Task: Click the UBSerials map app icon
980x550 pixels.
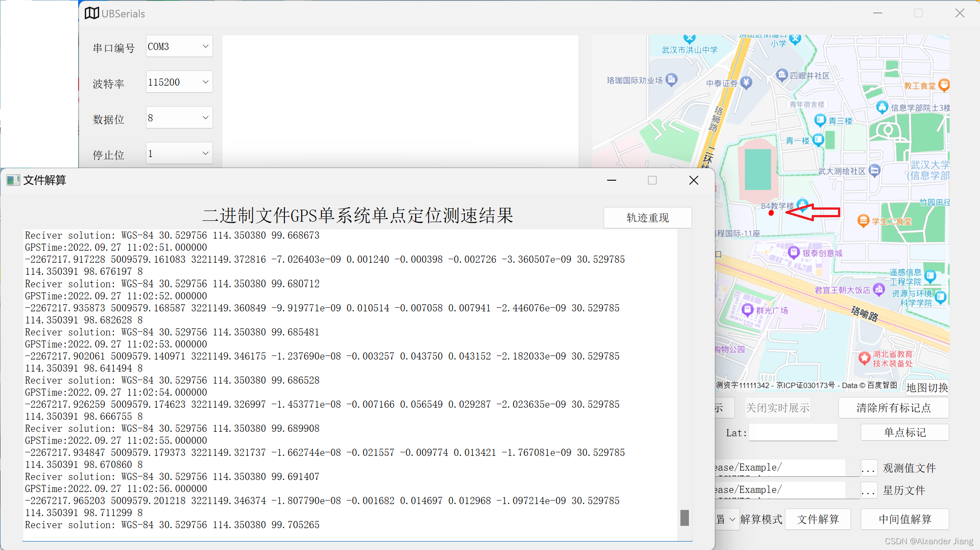Action: (92, 13)
